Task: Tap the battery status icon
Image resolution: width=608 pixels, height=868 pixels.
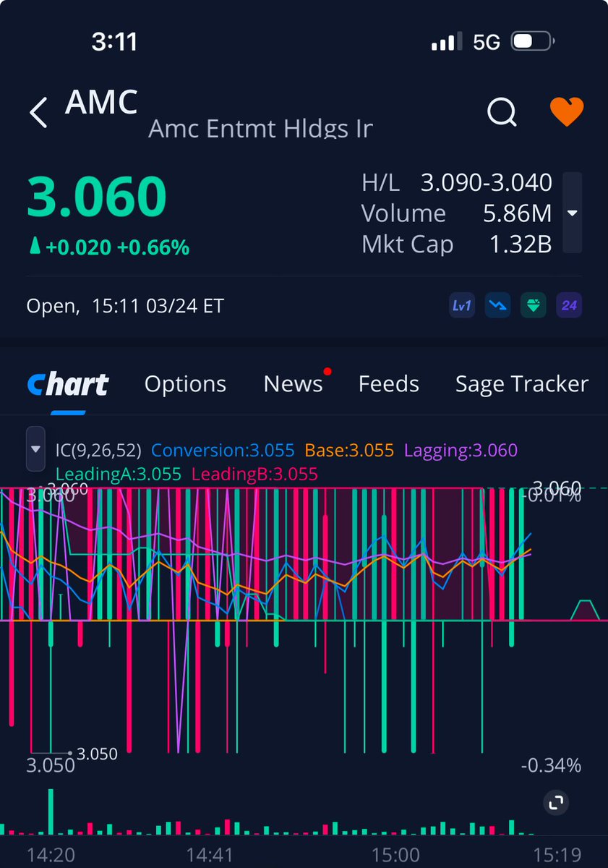Action: (533, 41)
